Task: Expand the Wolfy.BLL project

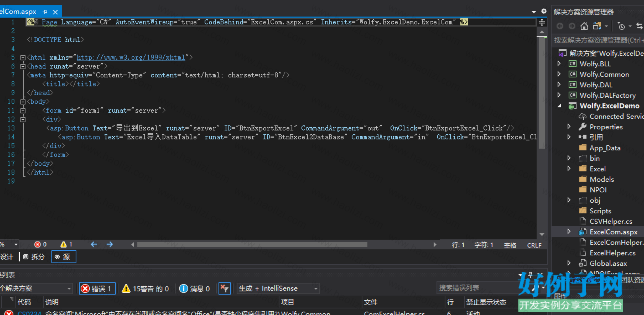Action: [x=559, y=64]
